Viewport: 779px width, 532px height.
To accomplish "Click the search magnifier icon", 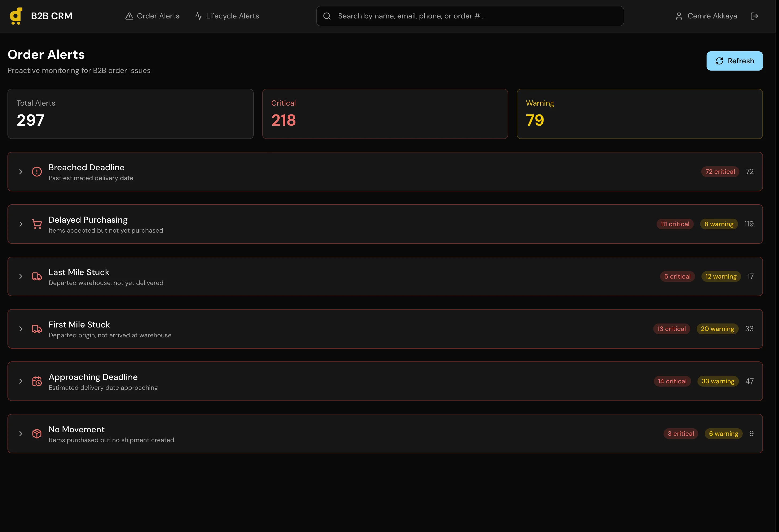I will pos(327,16).
